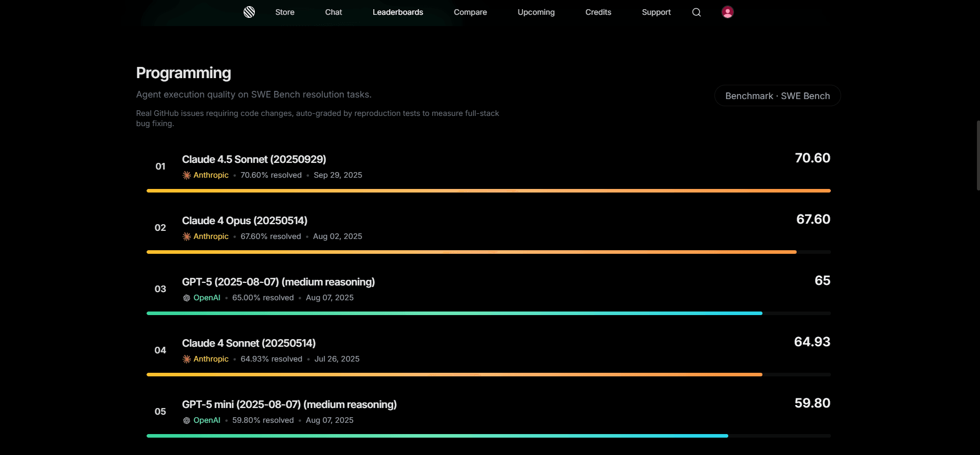Image resolution: width=980 pixels, height=455 pixels.
Task: Click the Claude 4.5 Sonnet score bar
Action: tap(489, 190)
